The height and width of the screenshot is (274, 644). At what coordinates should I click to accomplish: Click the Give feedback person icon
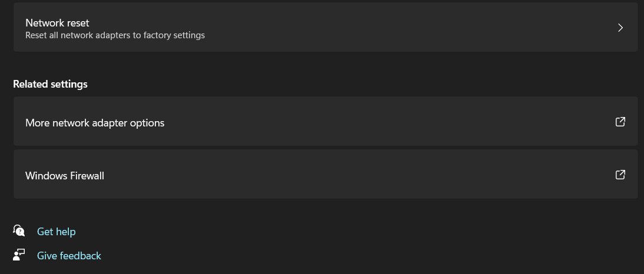click(x=19, y=255)
